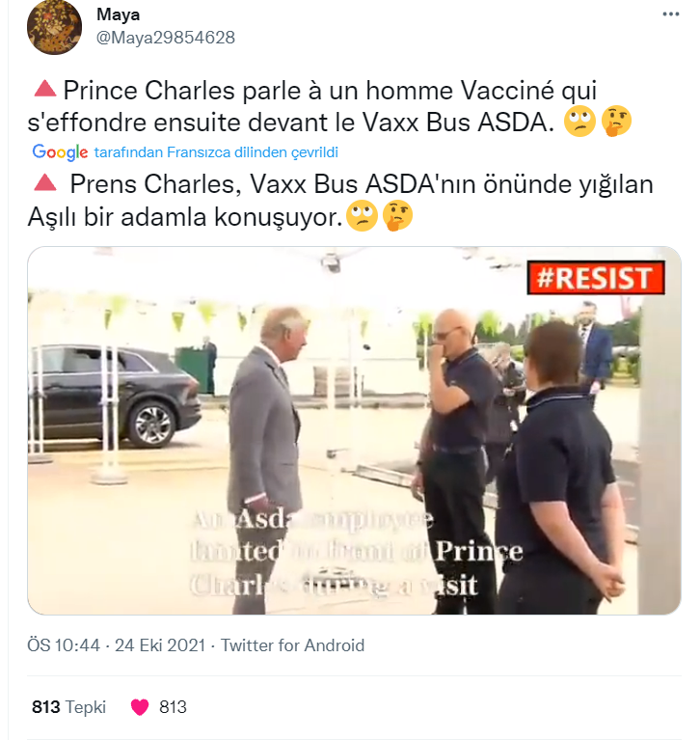Click the pink heart like icon

pyautogui.click(x=140, y=707)
